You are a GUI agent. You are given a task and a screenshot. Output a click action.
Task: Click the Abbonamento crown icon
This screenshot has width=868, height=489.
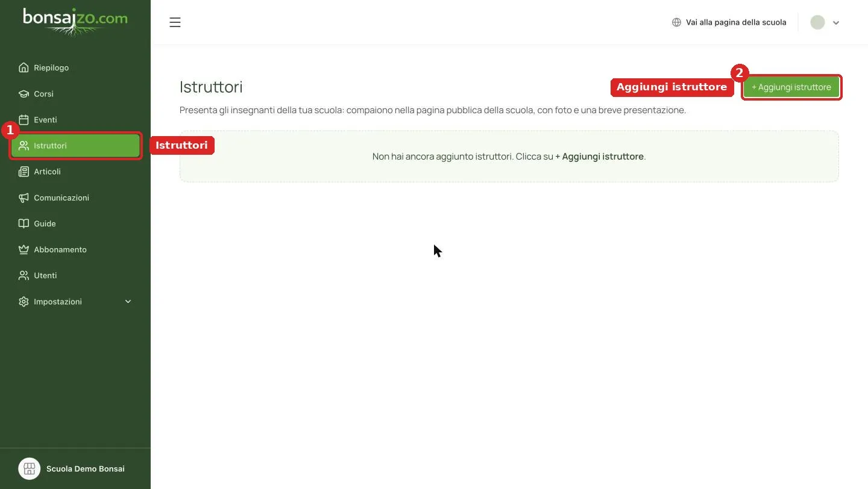pyautogui.click(x=24, y=249)
